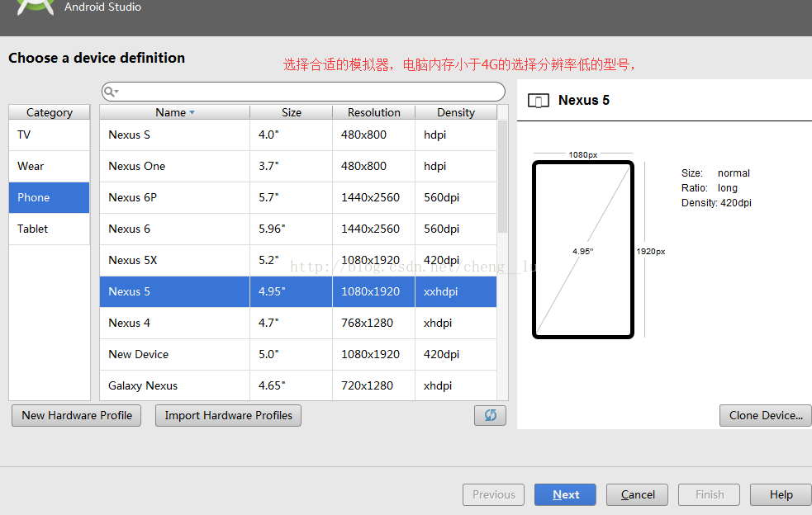This screenshot has width=812, height=515.
Task: Click the 5.96" size cell
Action: pyautogui.click(x=291, y=229)
